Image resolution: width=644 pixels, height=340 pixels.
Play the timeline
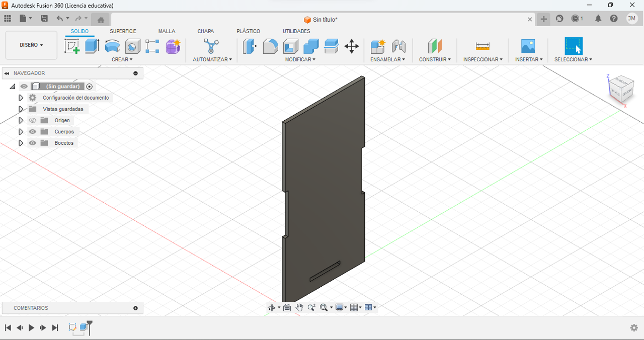(31, 328)
